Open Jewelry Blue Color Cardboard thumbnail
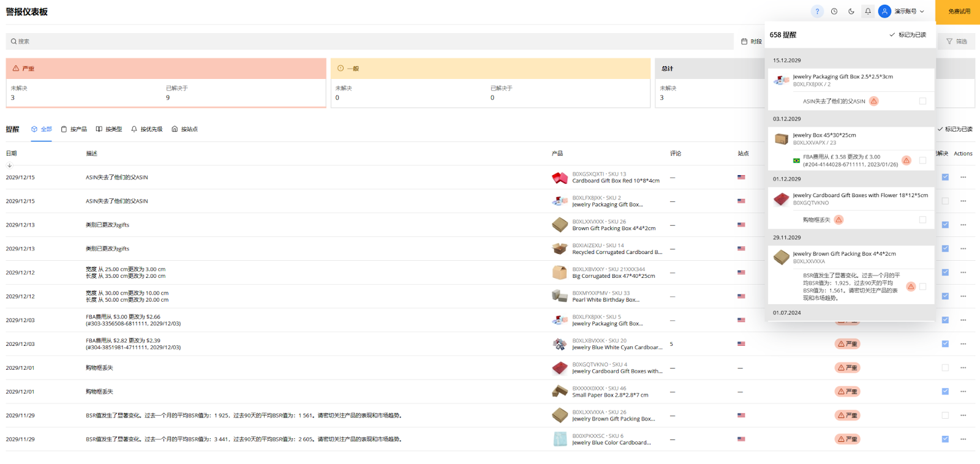This screenshot has width=980, height=464. (x=560, y=439)
